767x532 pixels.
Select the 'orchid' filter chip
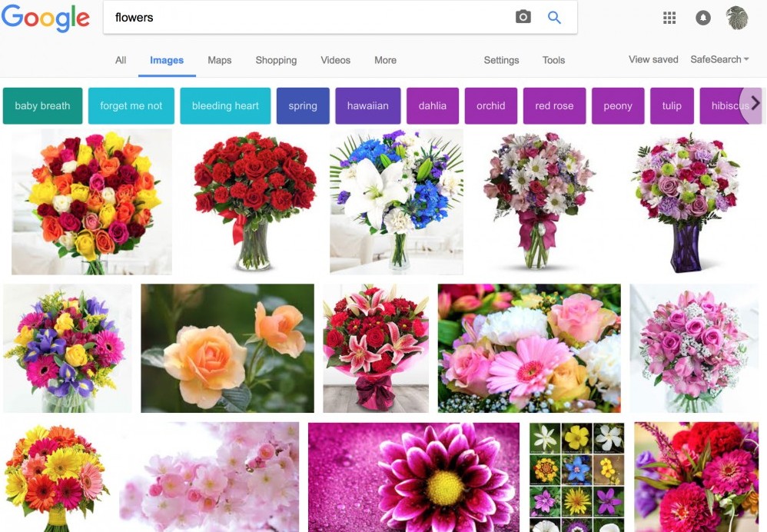tap(490, 105)
